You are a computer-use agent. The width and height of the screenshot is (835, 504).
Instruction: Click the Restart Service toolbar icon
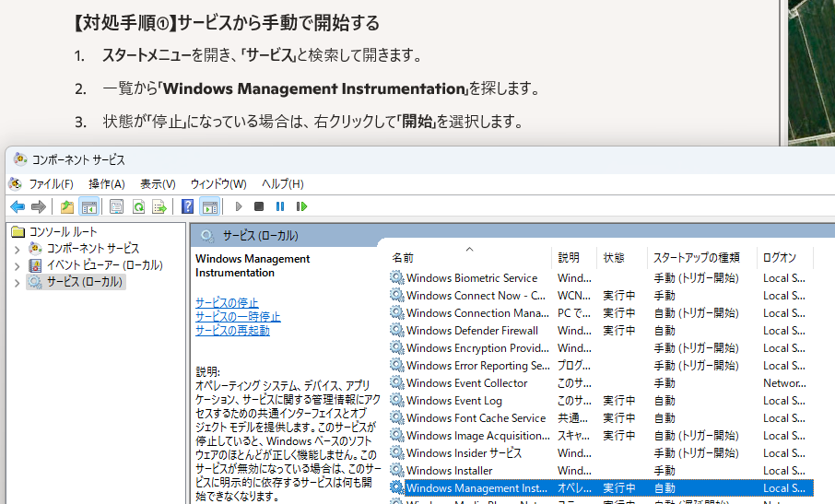click(301, 206)
